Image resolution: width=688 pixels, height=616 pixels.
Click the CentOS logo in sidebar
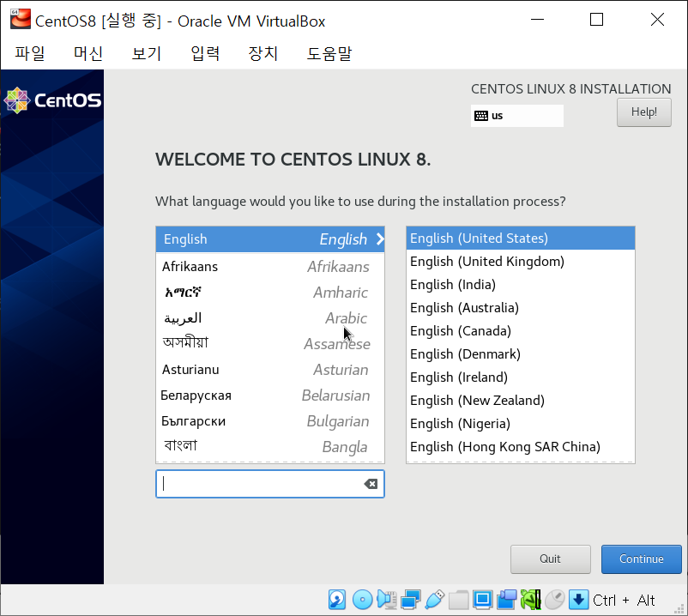[x=52, y=100]
